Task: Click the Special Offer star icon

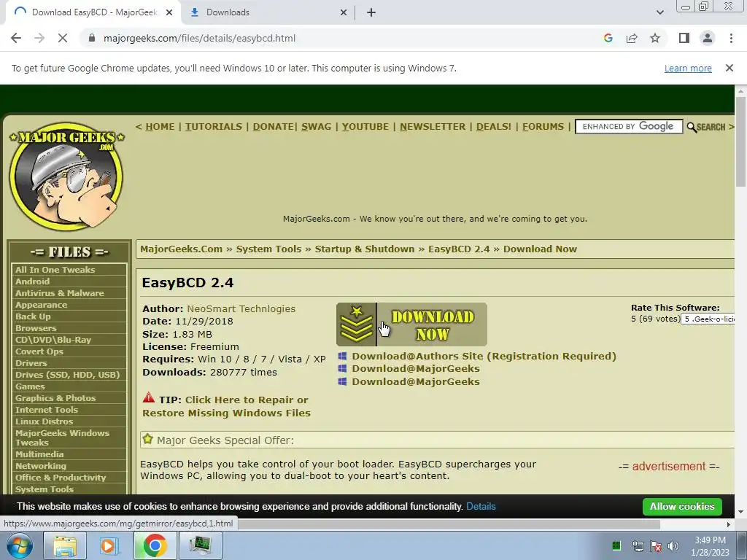Action: [x=147, y=439]
